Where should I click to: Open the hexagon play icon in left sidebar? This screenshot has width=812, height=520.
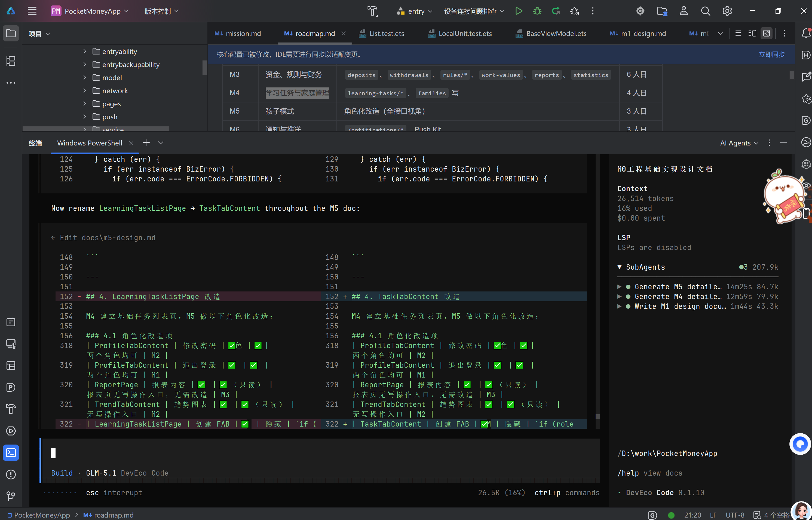point(11,431)
